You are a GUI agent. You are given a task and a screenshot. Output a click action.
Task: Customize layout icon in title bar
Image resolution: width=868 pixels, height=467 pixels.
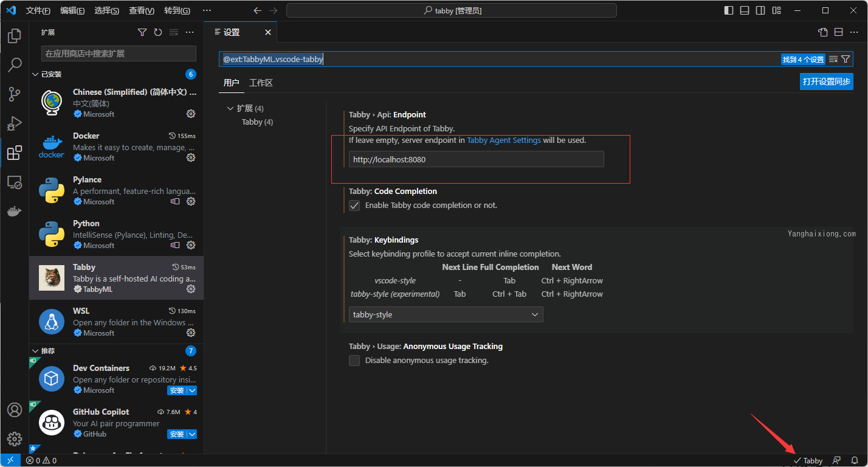[x=776, y=10]
